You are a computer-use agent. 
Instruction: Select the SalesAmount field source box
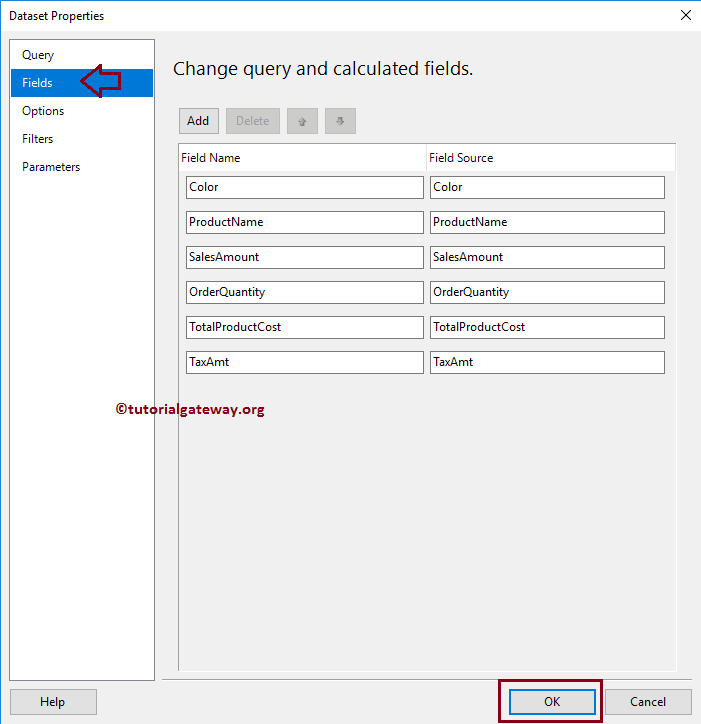pos(547,257)
